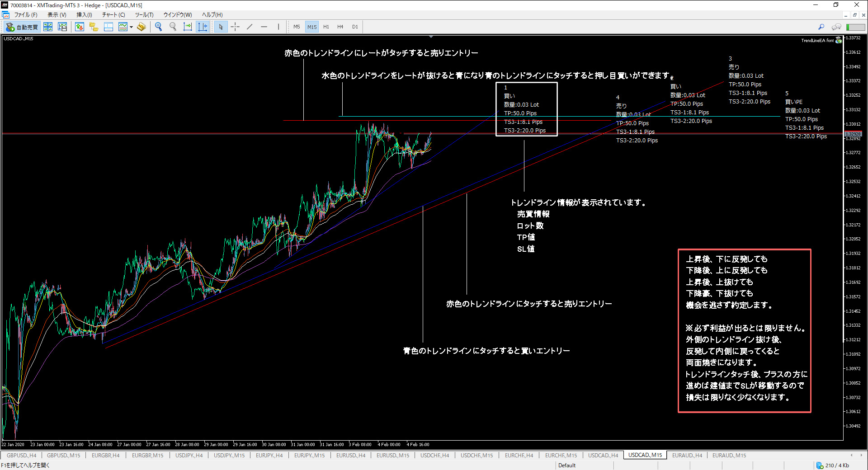The width and height of the screenshot is (868, 470).
Task: Switch to the USDJPY.,M15 chart tab
Action: pos(229,455)
